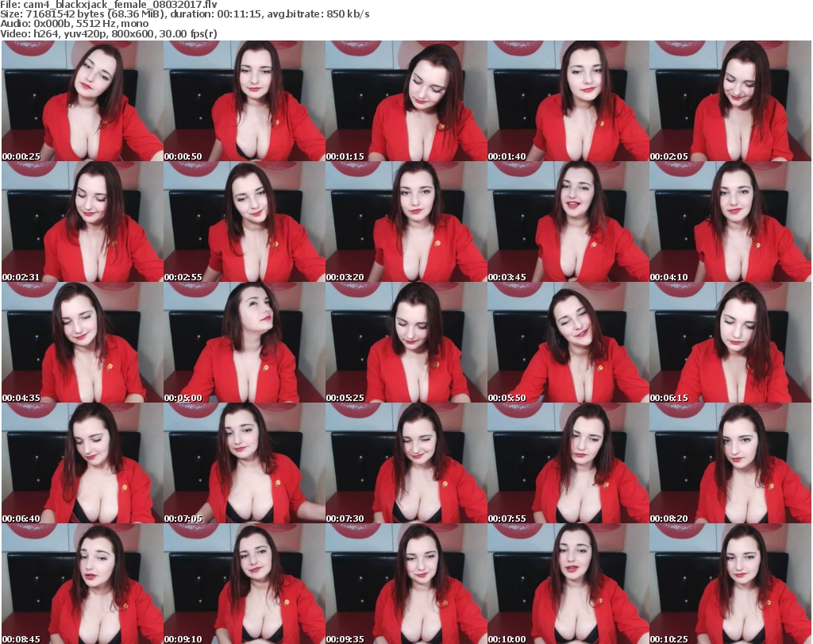Click the 'Audio: 0x000b, 5512 Hz, mono' line
The image size is (813, 644).
[75, 24]
